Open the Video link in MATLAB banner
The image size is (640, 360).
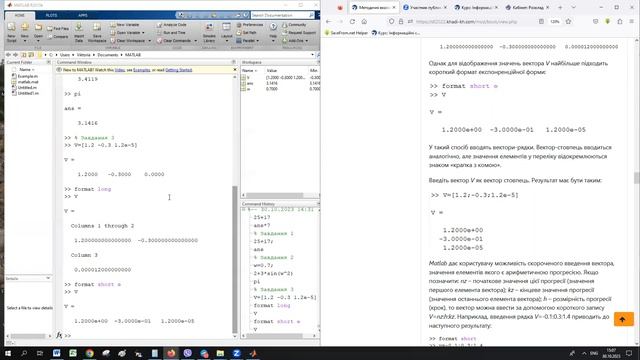(120, 70)
